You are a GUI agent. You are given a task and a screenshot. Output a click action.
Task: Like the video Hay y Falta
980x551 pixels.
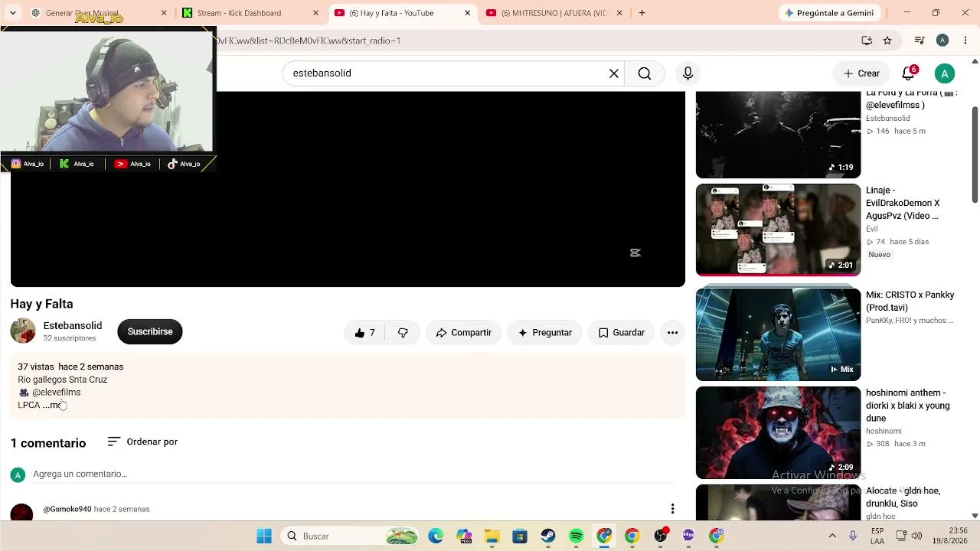coord(364,333)
